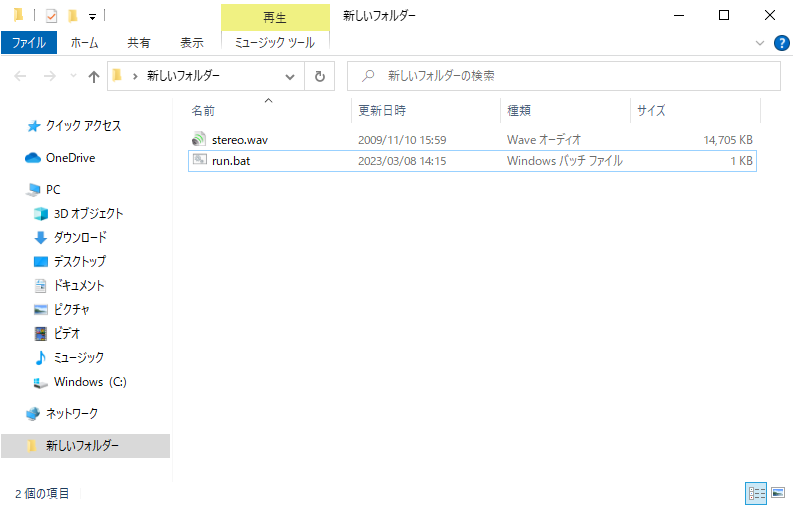Select 新しいフォルダー in the navigation pane
Viewport: 794px width, 506px height.
pyautogui.click(x=86, y=446)
